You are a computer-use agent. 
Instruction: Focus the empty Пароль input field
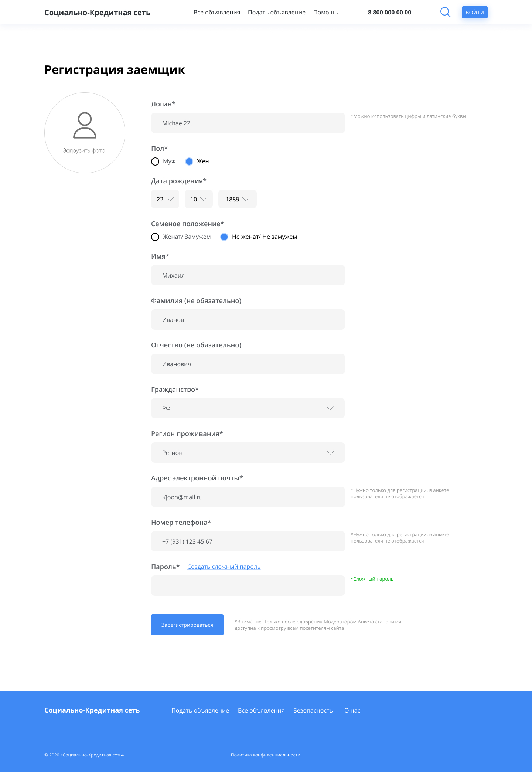[248, 586]
